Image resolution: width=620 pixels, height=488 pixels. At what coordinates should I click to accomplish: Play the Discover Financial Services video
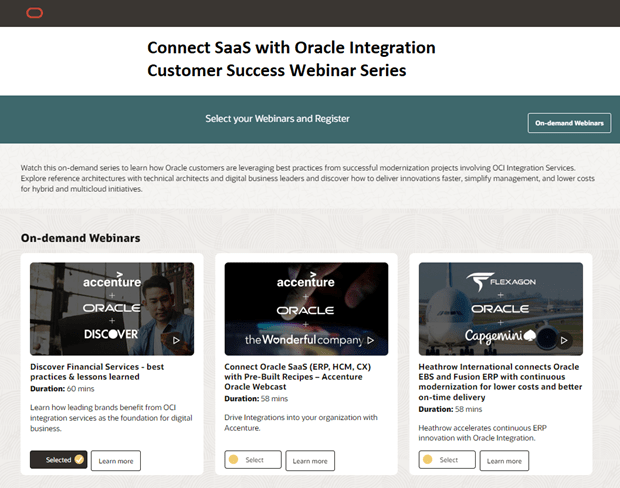click(x=177, y=340)
